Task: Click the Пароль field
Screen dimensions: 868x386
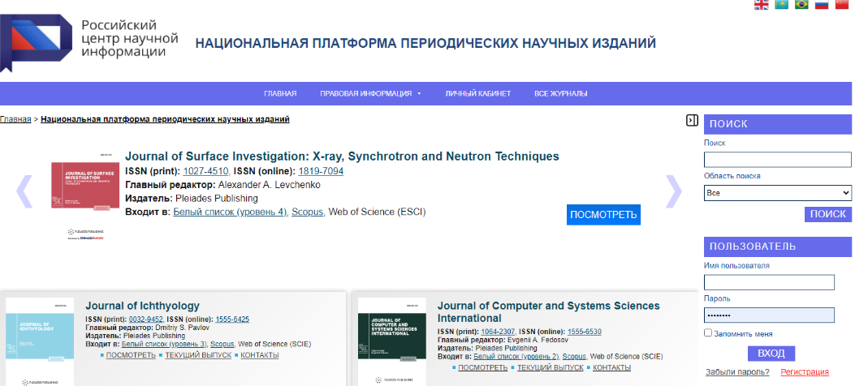Action: [x=769, y=315]
